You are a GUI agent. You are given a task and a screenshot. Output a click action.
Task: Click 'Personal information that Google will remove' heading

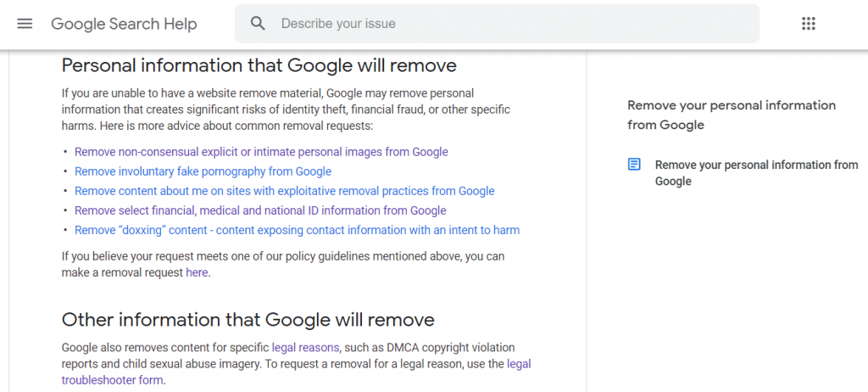coord(259,65)
